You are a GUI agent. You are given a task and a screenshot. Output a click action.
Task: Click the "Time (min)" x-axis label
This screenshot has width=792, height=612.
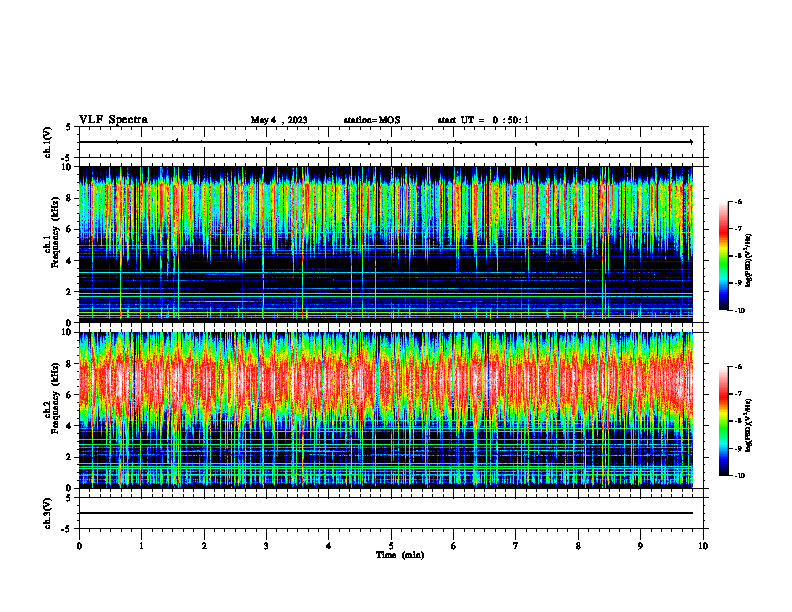pyautogui.click(x=400, y=555)
